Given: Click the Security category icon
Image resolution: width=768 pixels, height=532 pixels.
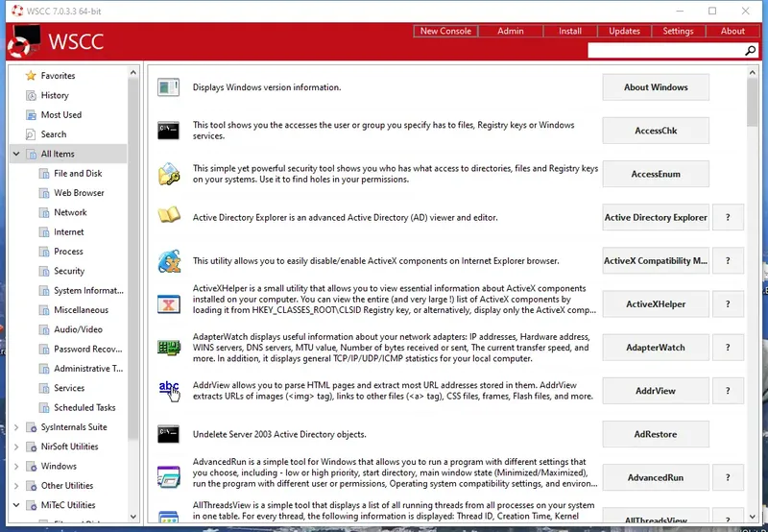Looking at the screenshot, I should (44, 271).
